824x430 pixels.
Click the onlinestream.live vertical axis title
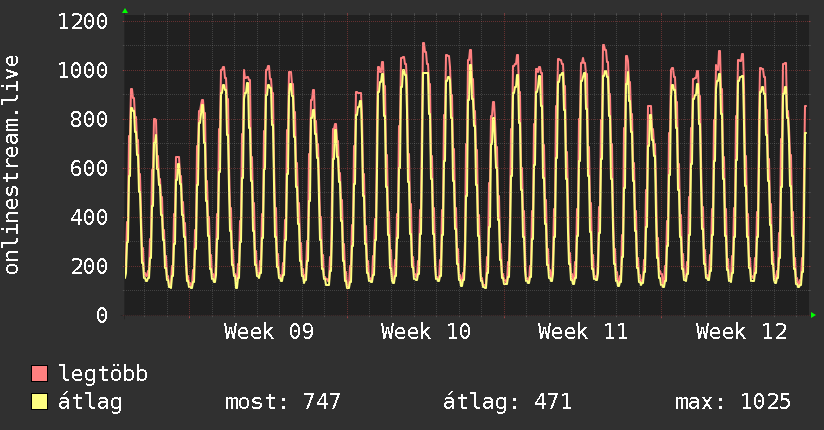click(x=12, y=180)
